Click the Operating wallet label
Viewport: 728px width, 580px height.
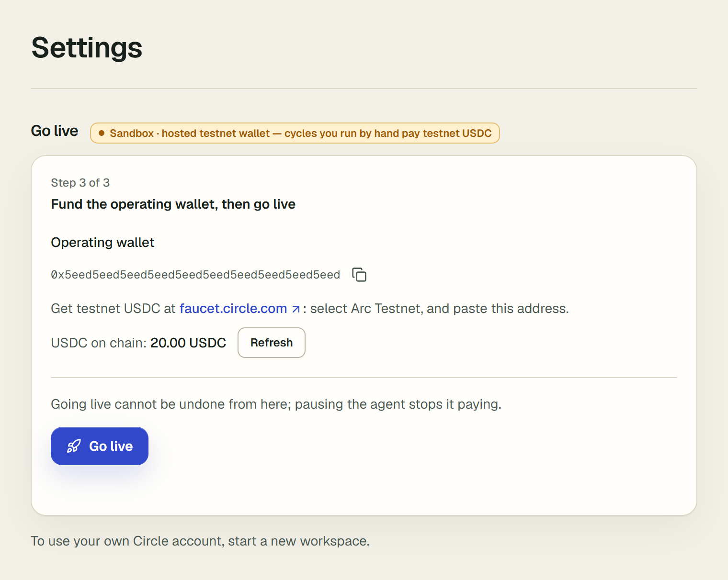(102, 243)
